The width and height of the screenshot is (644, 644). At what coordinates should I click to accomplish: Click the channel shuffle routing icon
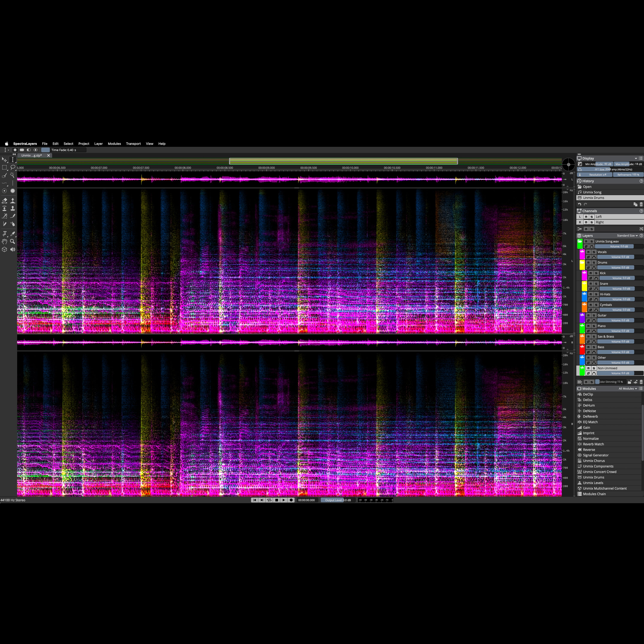pyautogui.click(x=641, y=229)
